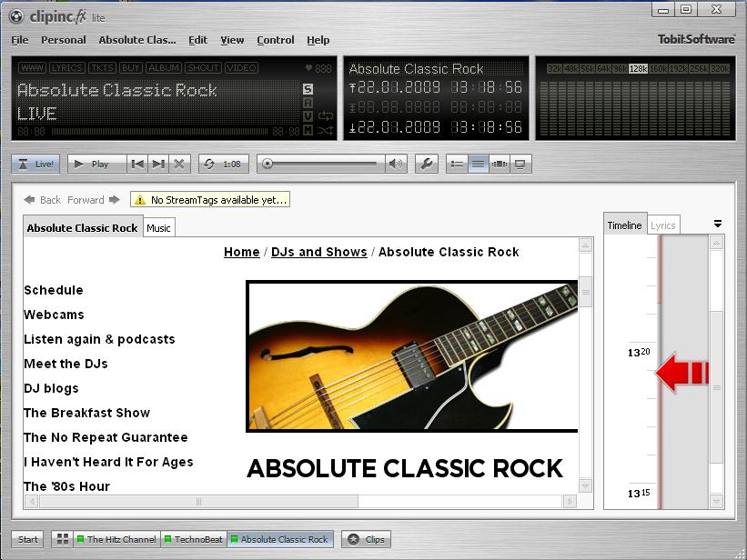This screenshot has width=747, height=560.
Task: Select the monitor display view icon
Action: 520,165
